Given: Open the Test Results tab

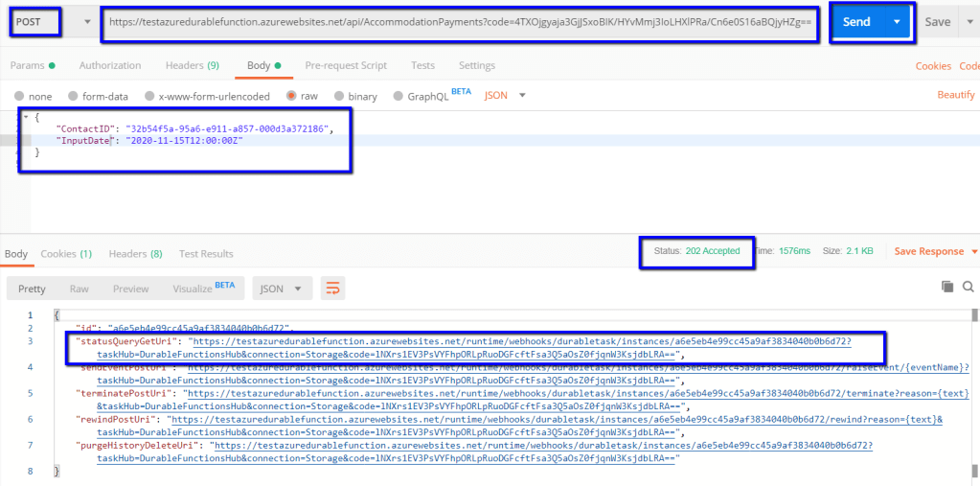Looking at the screenshot, I should pyautogui.click(x=206, y=254).
